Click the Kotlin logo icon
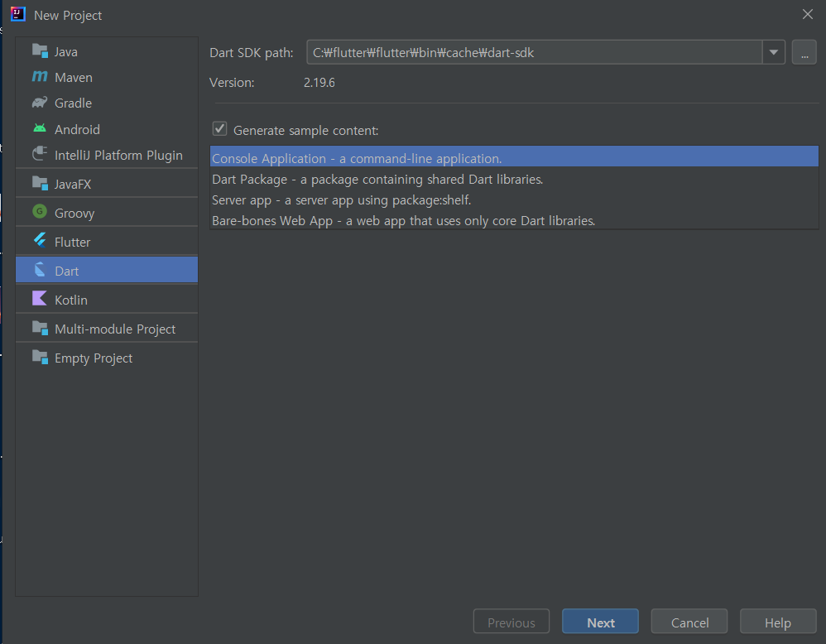This screenshot has height=644, width=826. tap(40, 298)
